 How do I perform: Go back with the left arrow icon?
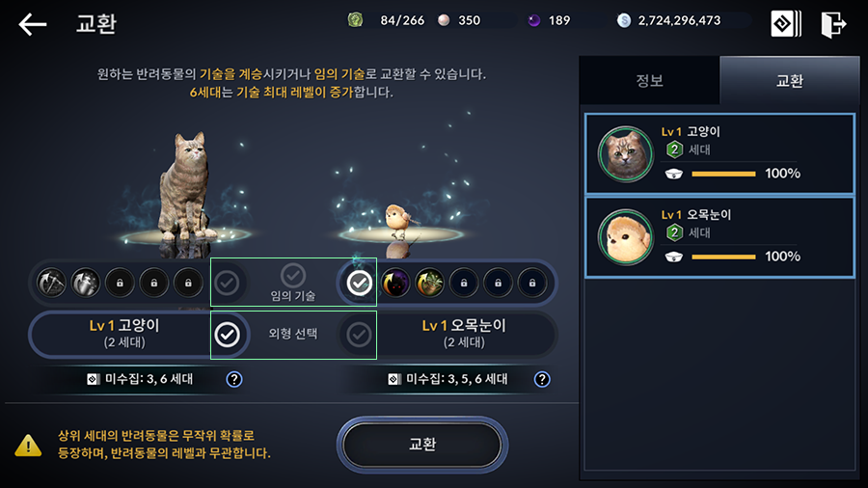32,24
